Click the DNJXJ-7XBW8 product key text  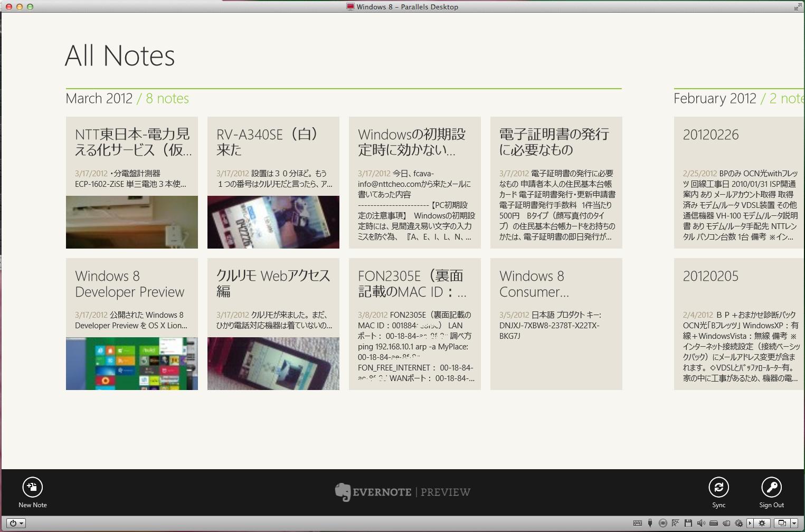click(550, 330)
